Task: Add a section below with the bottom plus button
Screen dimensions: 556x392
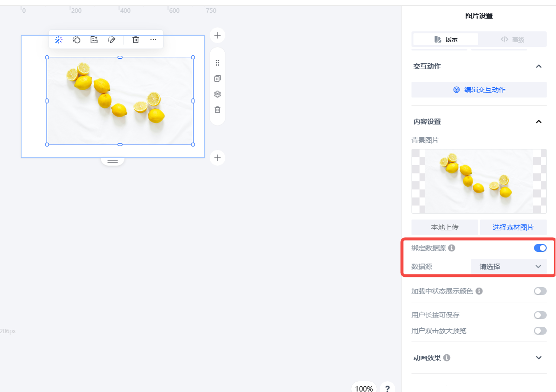Action: [218, 158]
